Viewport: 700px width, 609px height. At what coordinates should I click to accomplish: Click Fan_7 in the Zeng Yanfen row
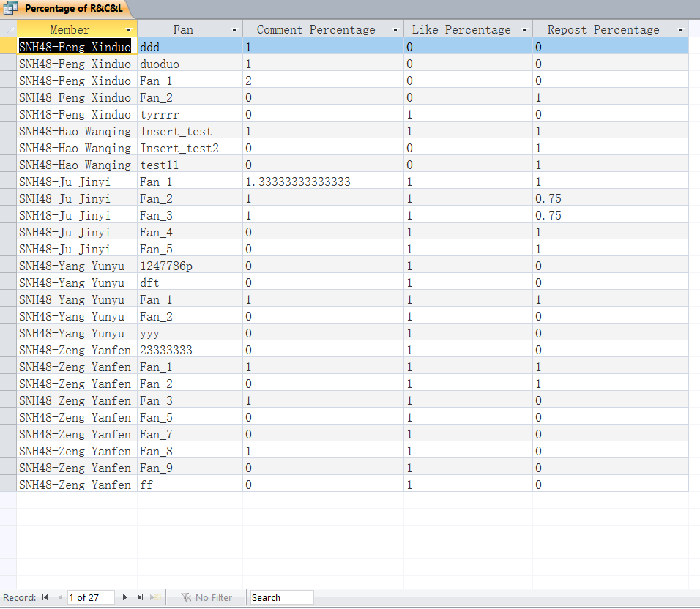click(x=190, y=434)
